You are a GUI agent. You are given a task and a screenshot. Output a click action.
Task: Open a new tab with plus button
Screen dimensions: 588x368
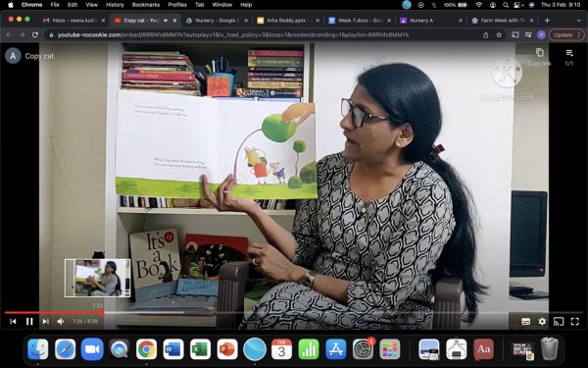point(547,21)
